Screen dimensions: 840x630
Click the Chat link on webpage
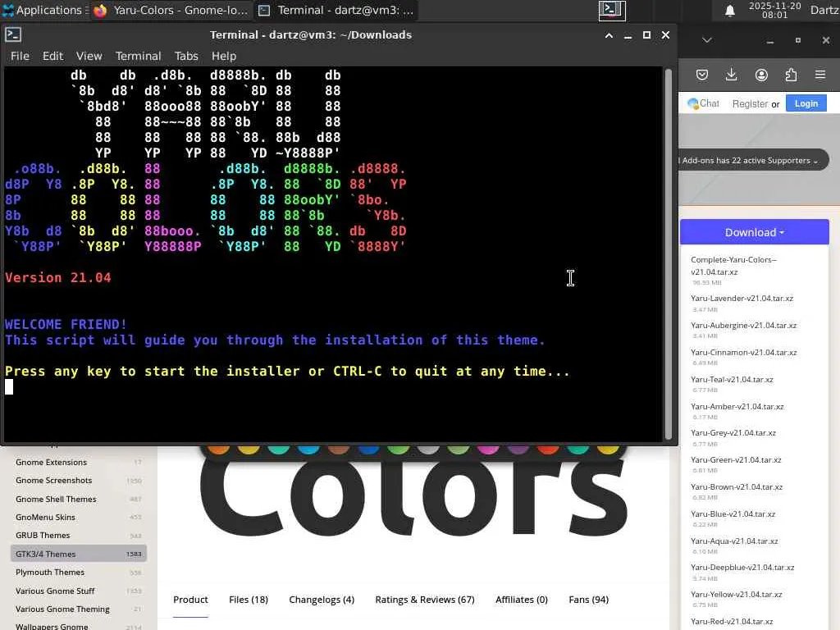pyautogui.click(x=703, y=103)
